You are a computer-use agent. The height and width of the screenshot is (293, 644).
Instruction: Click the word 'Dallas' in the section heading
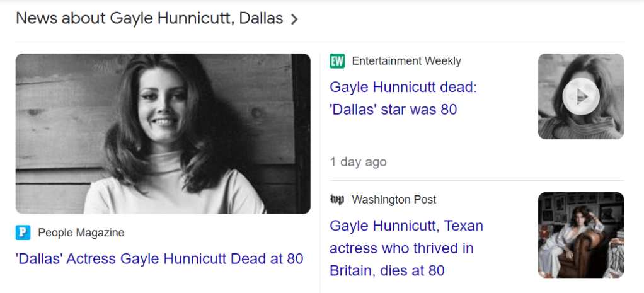click(261, 18)
